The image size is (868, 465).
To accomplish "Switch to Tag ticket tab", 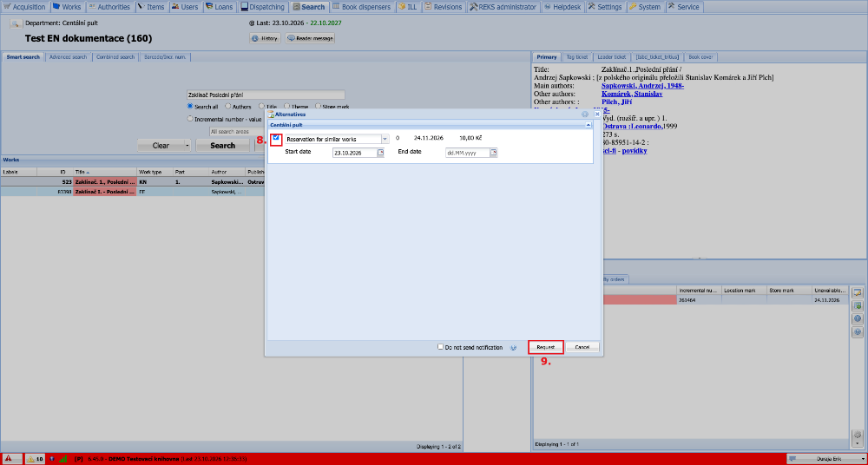I will pyautogui.click(x=577, y=57).
